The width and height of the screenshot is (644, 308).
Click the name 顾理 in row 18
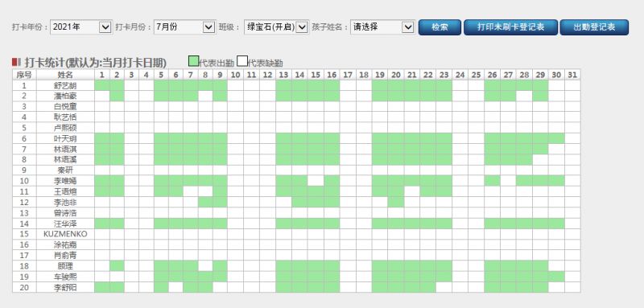click(65, 266)
